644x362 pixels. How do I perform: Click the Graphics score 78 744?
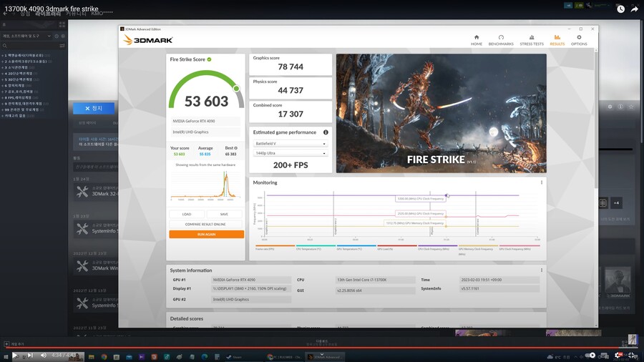click(291, 67)
